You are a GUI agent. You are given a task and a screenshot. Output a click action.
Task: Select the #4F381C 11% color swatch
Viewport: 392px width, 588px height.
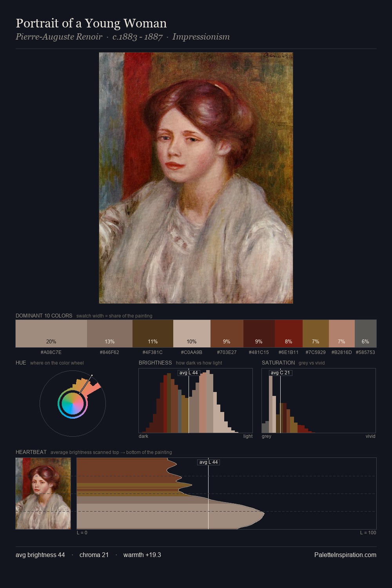(x=153, y=334)
